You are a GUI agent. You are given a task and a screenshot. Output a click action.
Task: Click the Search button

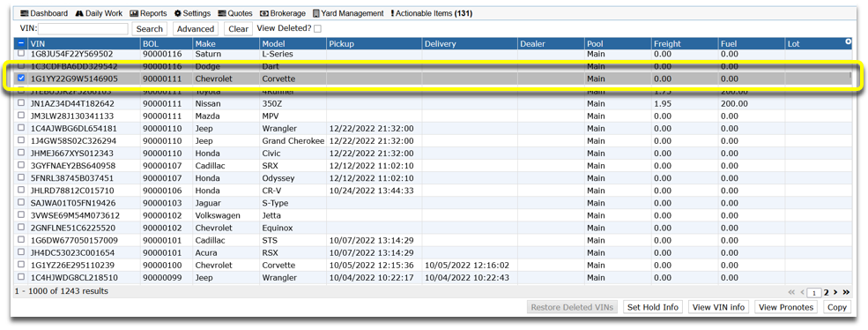(150, 29)
